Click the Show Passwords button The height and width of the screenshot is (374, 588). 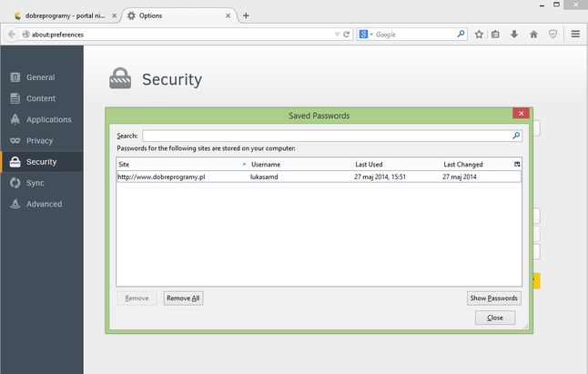point(494,298)
